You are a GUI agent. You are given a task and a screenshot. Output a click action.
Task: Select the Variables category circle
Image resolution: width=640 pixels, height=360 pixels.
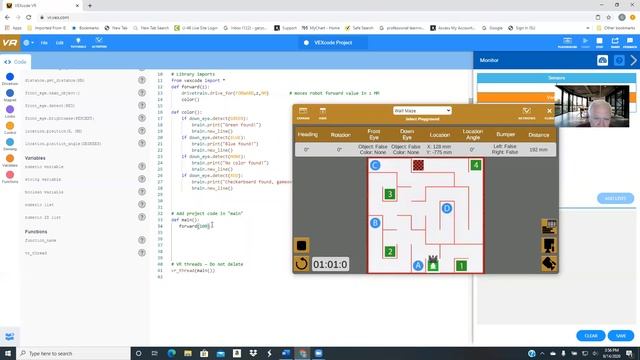tap(10, 158)
